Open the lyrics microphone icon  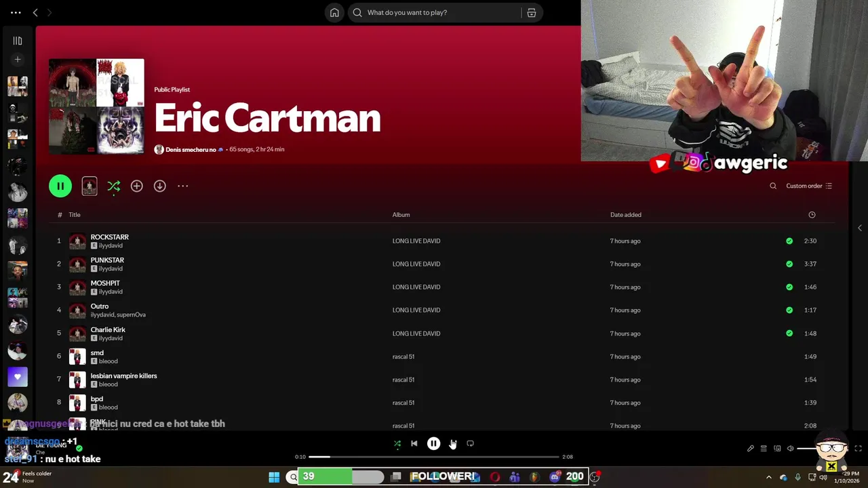click(x=751, y=449)
